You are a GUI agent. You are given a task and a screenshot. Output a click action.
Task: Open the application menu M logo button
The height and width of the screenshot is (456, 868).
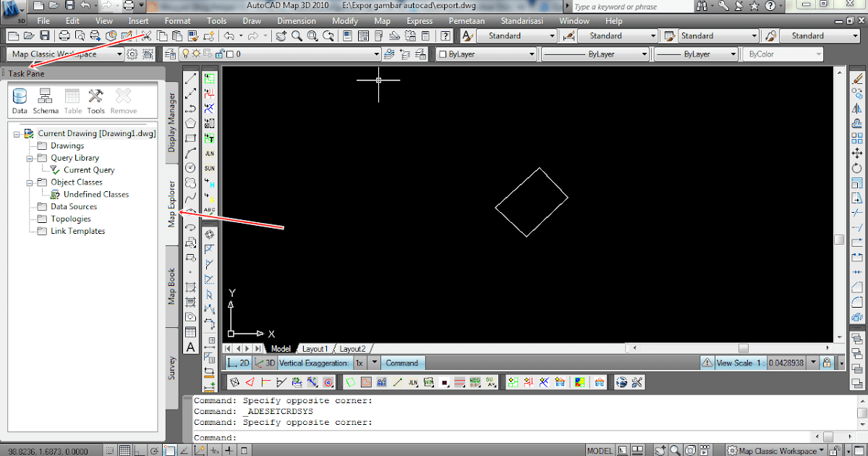coord(13,12)
